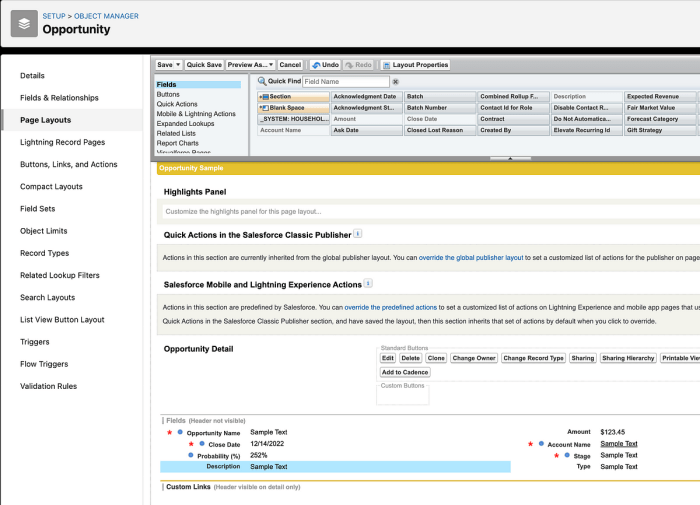The image size is (700, 505).
Task: Click the Cancel button
Action: coord(290,65)
